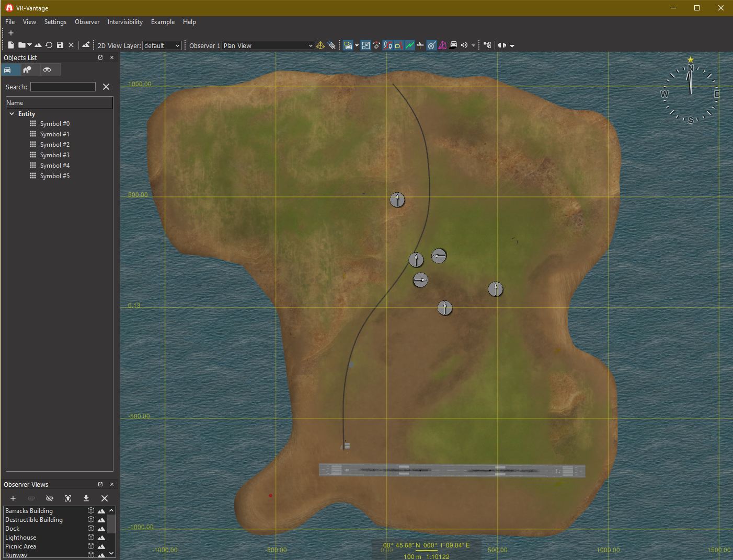Click the magenta wireframe pyramid icon
Screen dimensions: 733x560
coord(442,45)
